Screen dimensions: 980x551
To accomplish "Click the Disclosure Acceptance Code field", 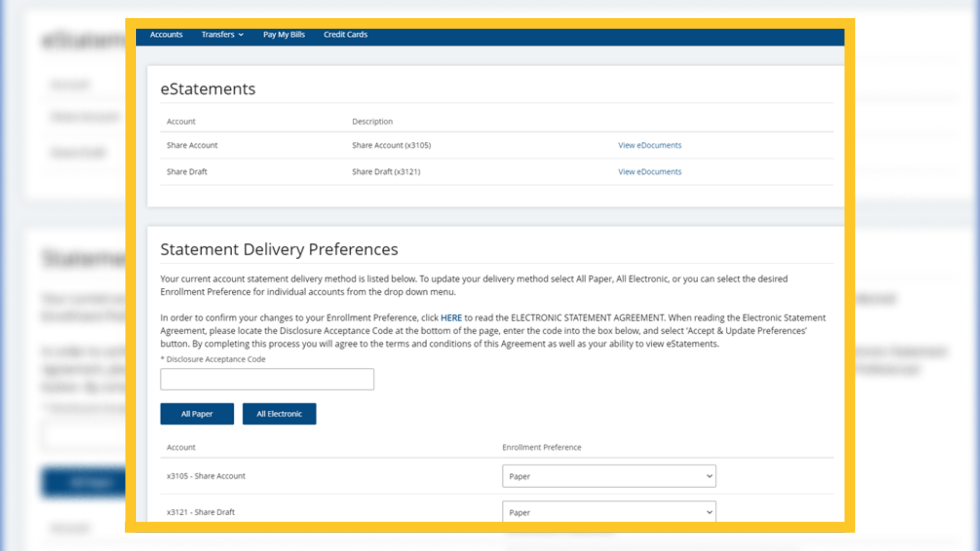I will click(266, 380).
